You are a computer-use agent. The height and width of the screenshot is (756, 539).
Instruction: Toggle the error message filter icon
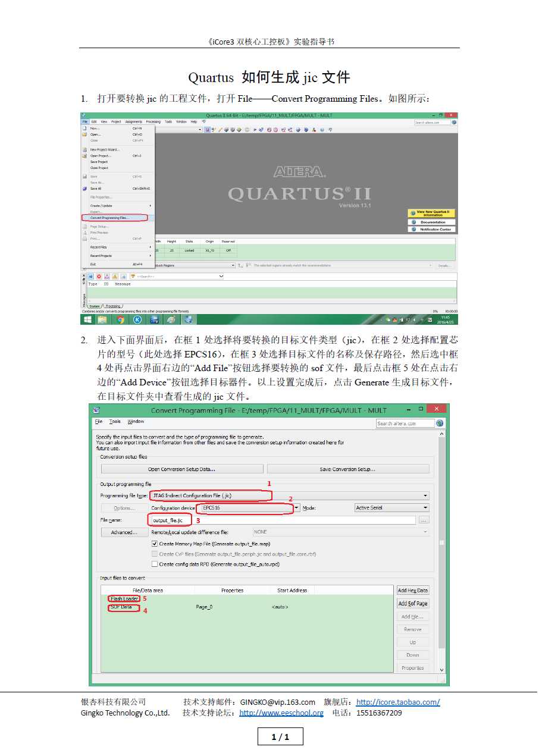click(x=99, y=277)
